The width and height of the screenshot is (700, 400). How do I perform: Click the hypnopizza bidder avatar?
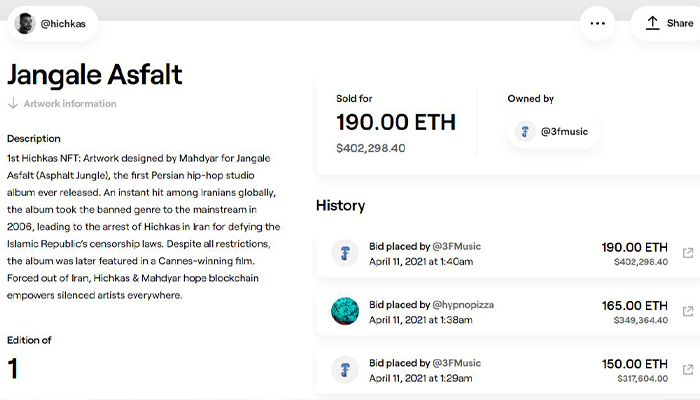click(x=345, y=312)
